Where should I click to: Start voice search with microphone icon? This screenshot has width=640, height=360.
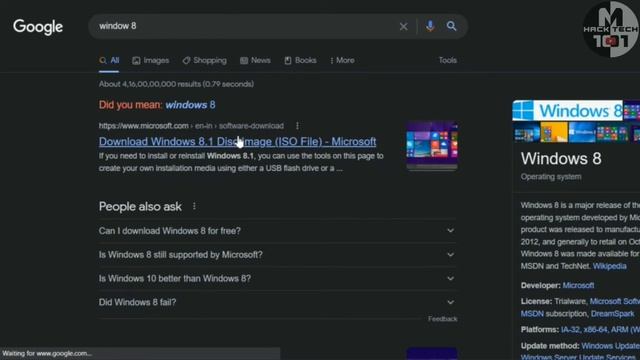tap(430, 26)
